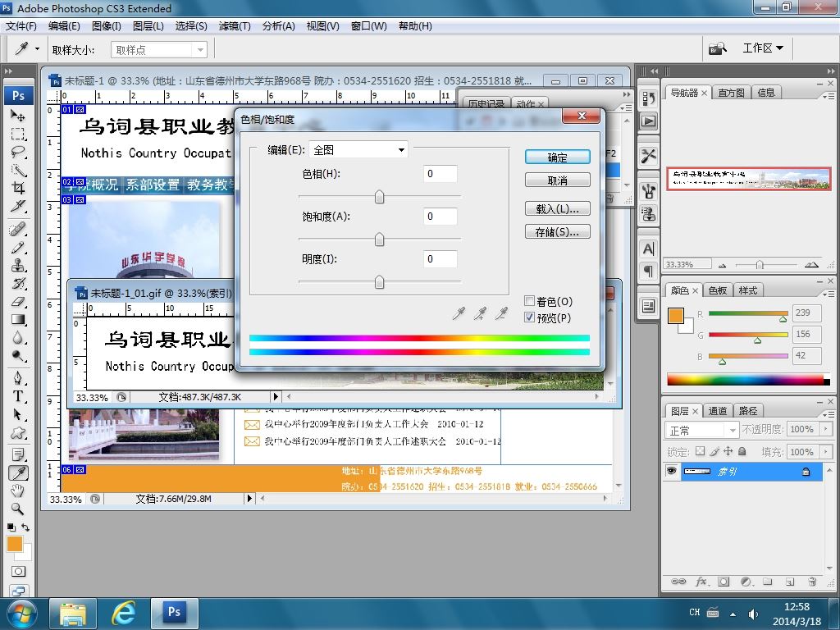Image resolution: width=840 pixels, height=630 pixels.
Task: Open the Tool Presets wrench panel icon
Action: [648, 156]
